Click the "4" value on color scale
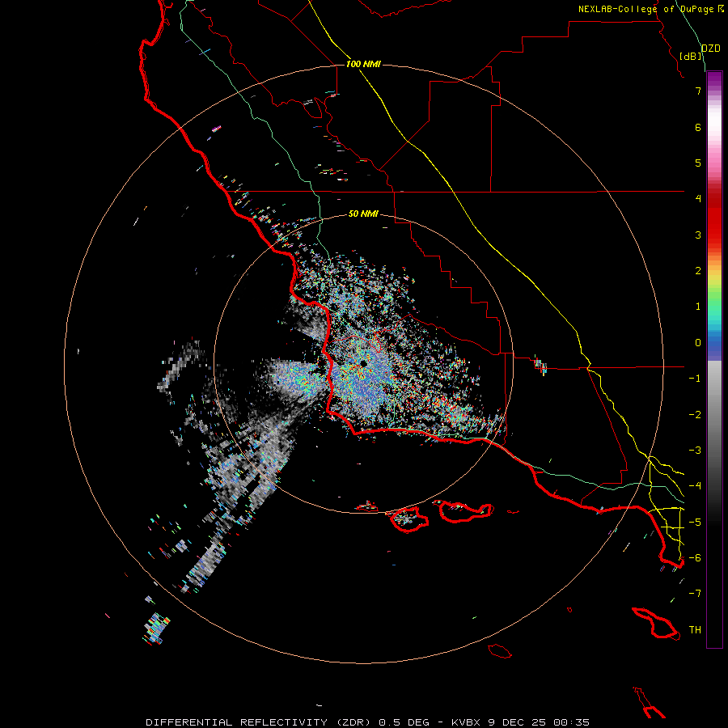This screenshot has height=728, width=728. point(698,199)
